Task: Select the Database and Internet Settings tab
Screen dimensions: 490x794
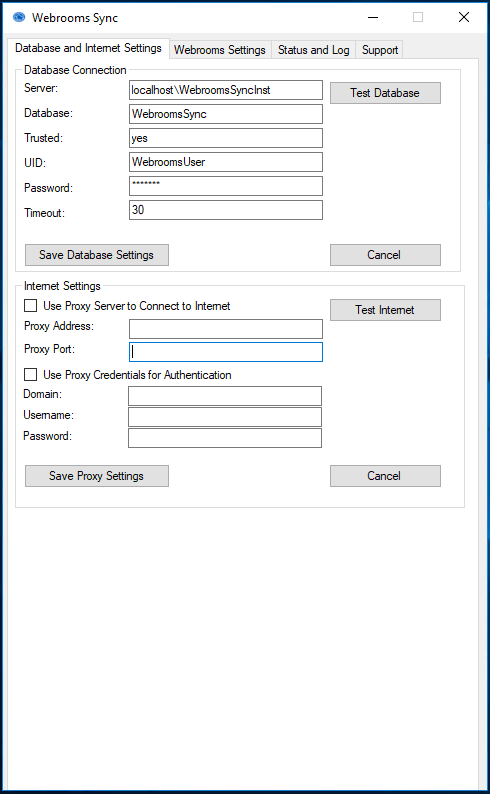Action: pos(88,48)
